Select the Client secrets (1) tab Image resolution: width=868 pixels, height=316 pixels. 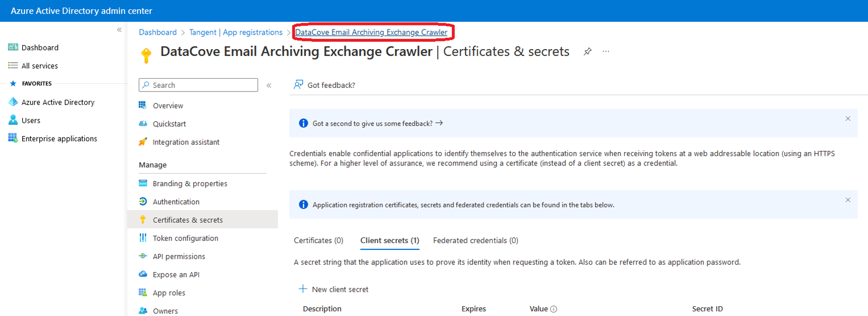point(390,240)
